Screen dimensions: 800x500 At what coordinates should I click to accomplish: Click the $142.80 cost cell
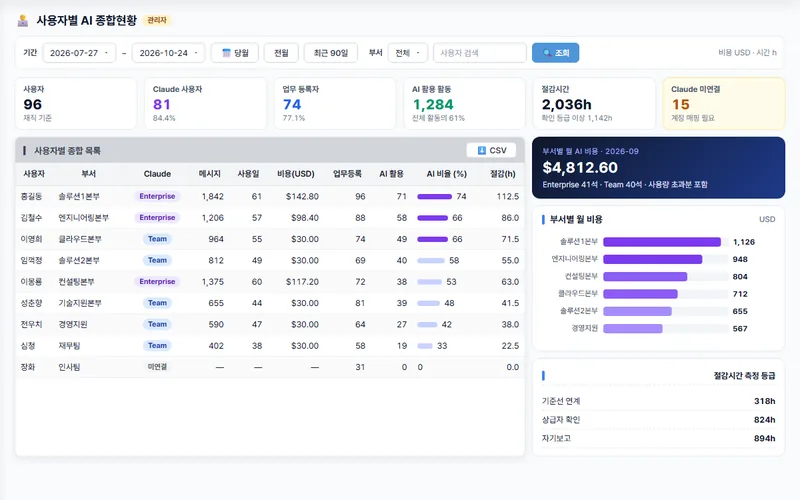[x=302, y=196]
